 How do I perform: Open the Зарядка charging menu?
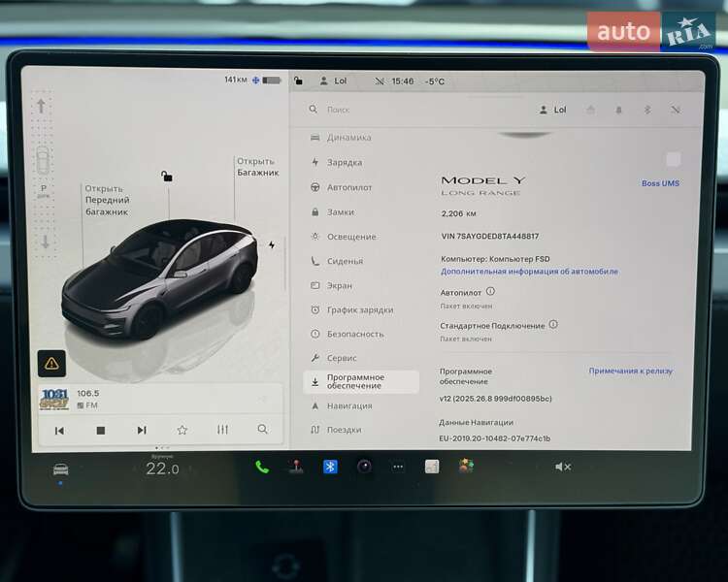[338, 162]
